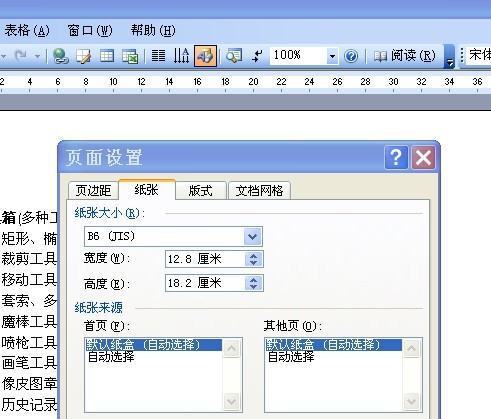
Task: Expand the 100% zoom dropdown
Action: 332,56
